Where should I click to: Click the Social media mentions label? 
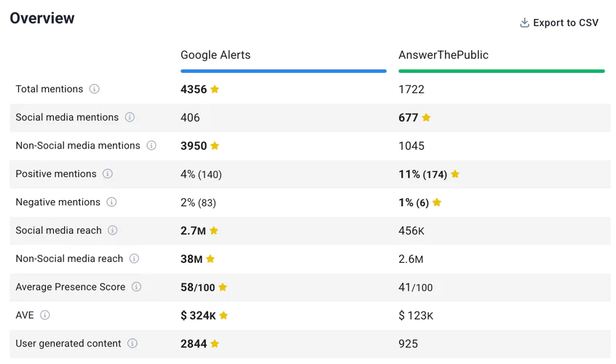pos(67,117)
